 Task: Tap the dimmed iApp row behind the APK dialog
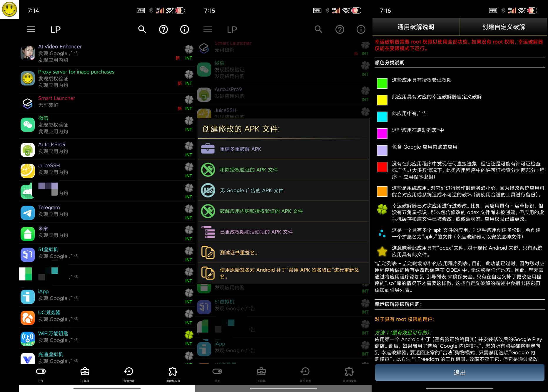283,348
